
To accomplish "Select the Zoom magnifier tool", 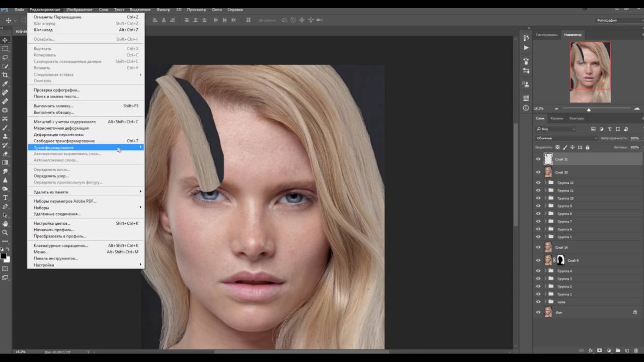I will (x=6, y=232).
